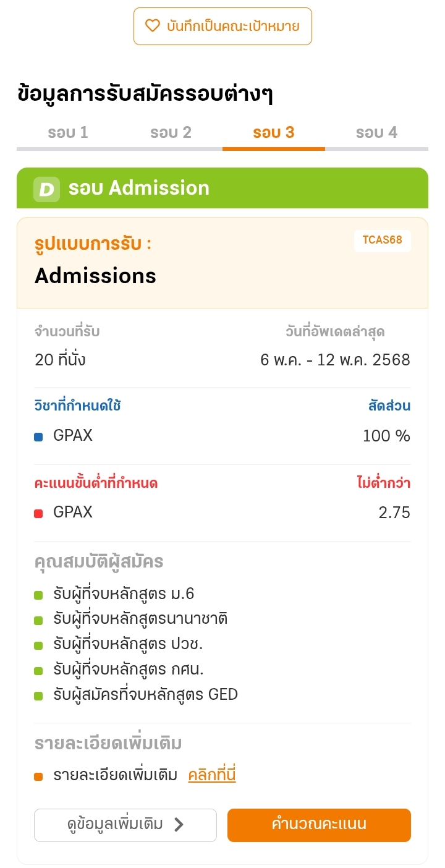The height and width of the screenshot is (868, 445).
Task: Click the รอบ Admission green header
Action: pyautogui.click(x=222, y=188)
